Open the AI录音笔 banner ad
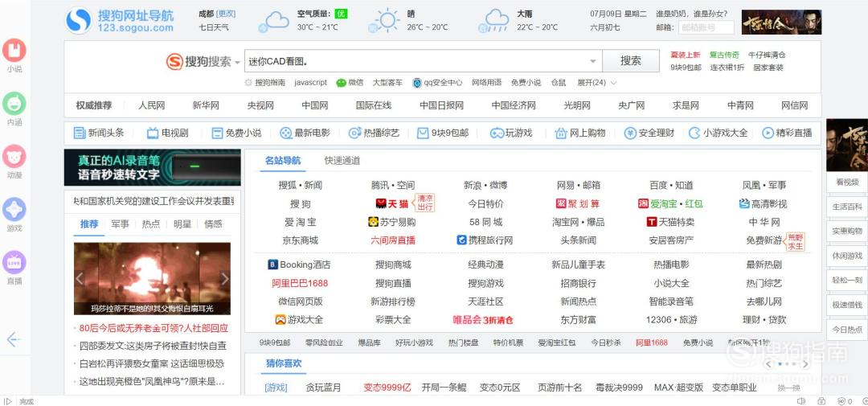 tap(152, 167)
